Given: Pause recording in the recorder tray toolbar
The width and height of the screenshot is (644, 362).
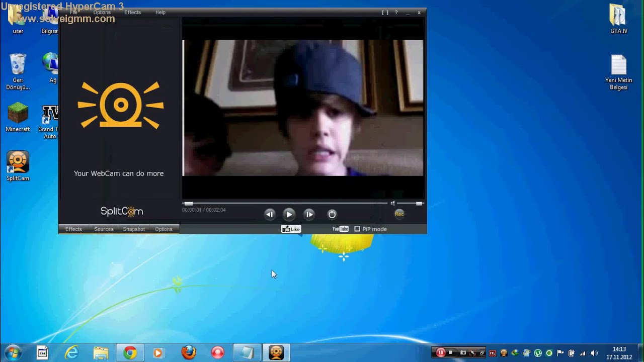Looking at the screenshot, I should 440,352.
